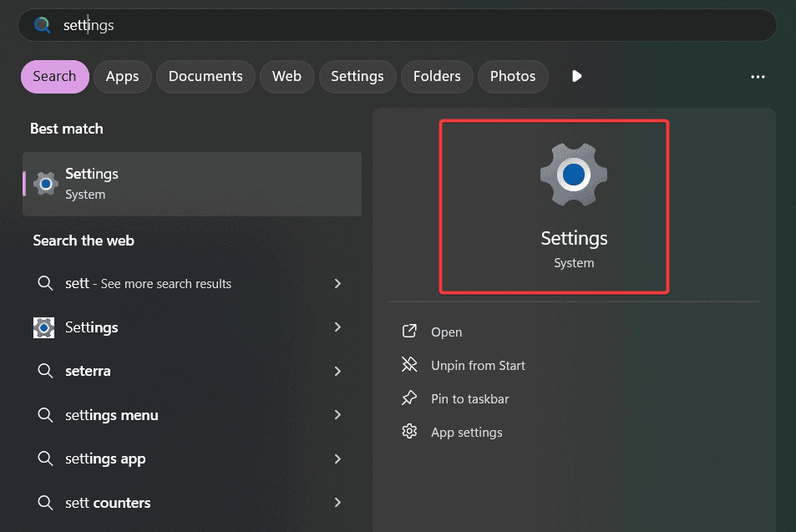Viewport: 796px width, 532px height.
Task: Select the Search filter tab
Action: click(55, 77)
